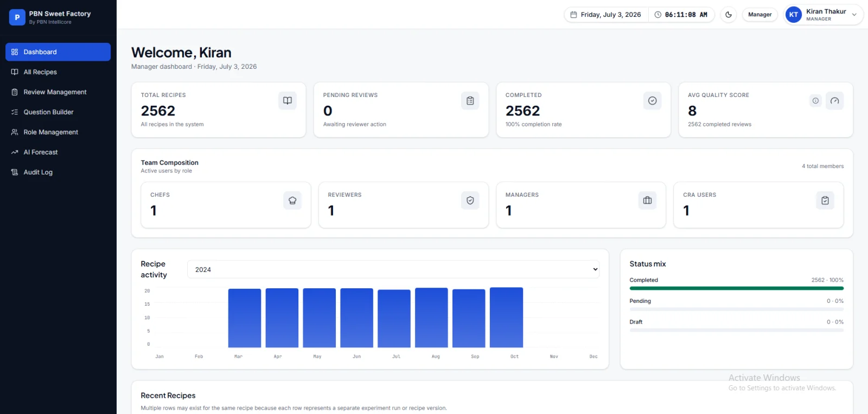Click the Oct bar in recipe chart
Image resolution: width=868 pixels, height=414 pixels.
[x=506, y=318]
